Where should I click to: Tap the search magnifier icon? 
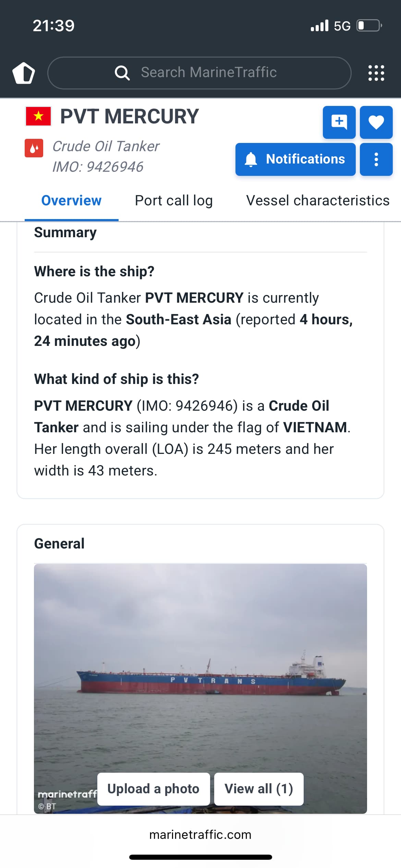coord(122,73)
